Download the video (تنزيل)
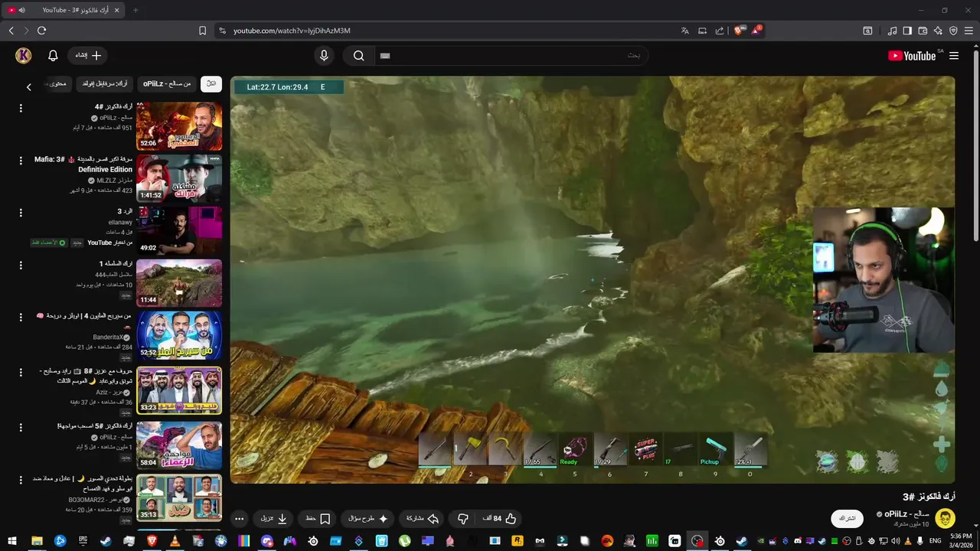This screenshot has width=980, height=551. coord(273,518)
